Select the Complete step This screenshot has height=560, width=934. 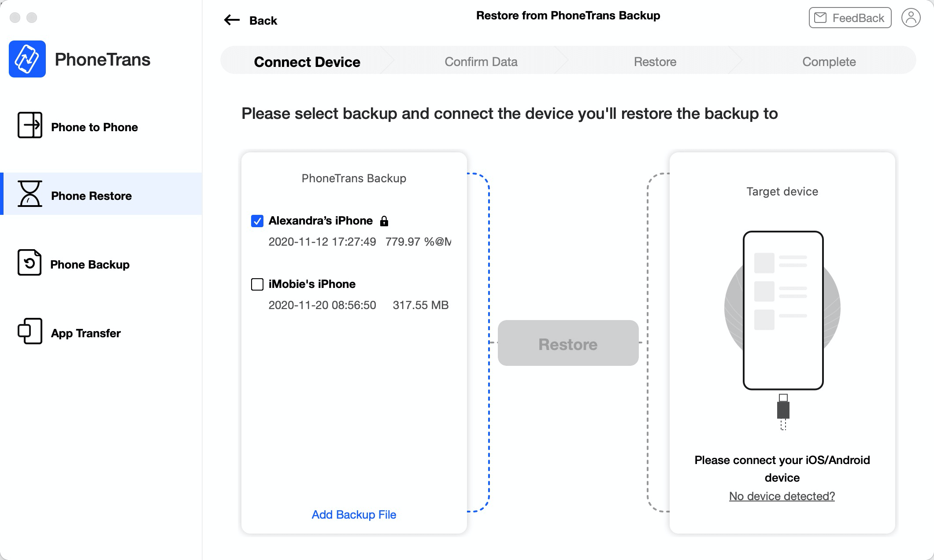(x=829, y=62)
